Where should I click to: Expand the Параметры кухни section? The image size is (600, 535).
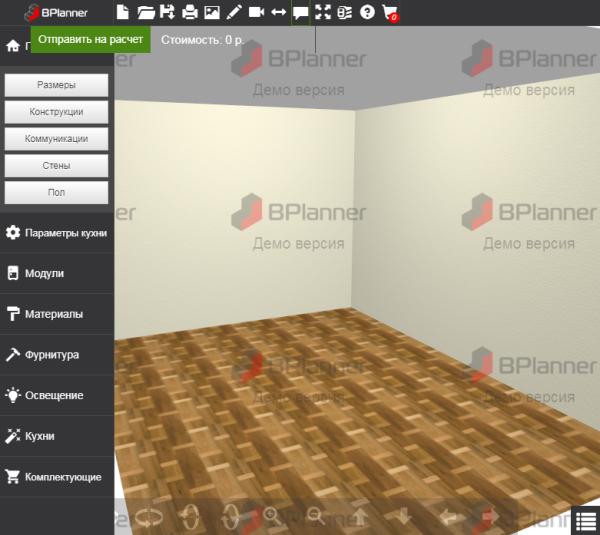click(x=57, y=232)
